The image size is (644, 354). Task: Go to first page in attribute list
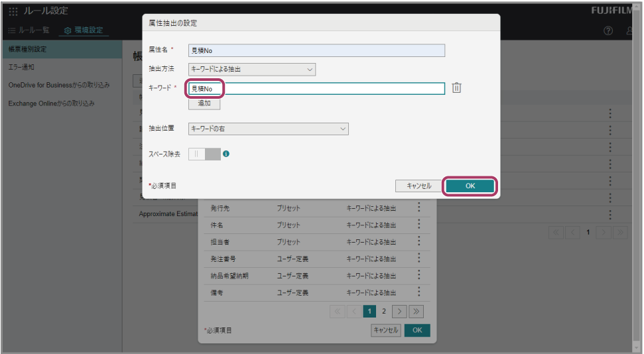point(337,312)
